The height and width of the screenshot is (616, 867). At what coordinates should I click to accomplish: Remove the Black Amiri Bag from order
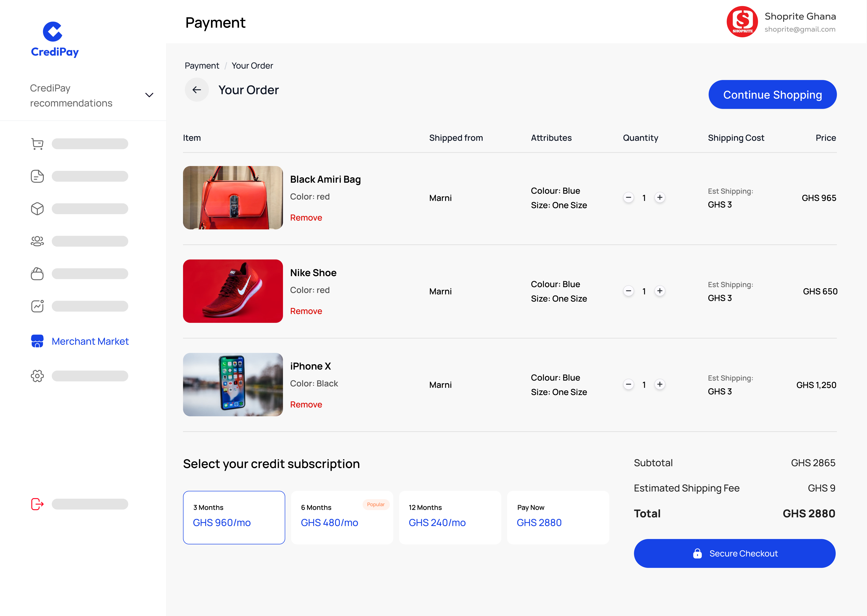pos(306,217)
